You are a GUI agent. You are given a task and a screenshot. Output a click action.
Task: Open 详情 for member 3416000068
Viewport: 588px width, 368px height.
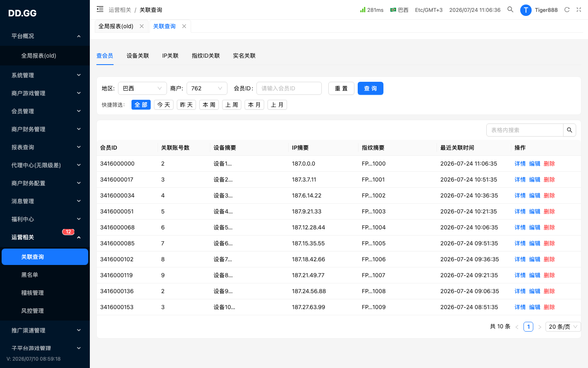520,227
